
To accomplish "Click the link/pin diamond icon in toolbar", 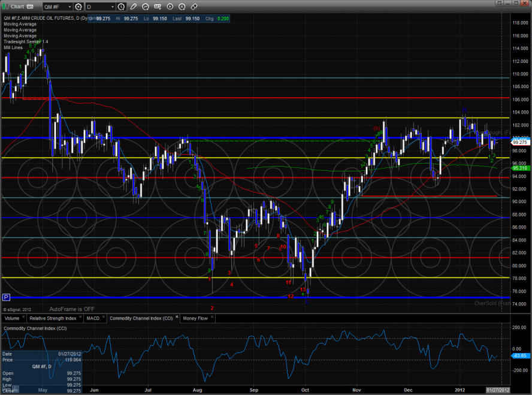I will [x=194, y=7].
